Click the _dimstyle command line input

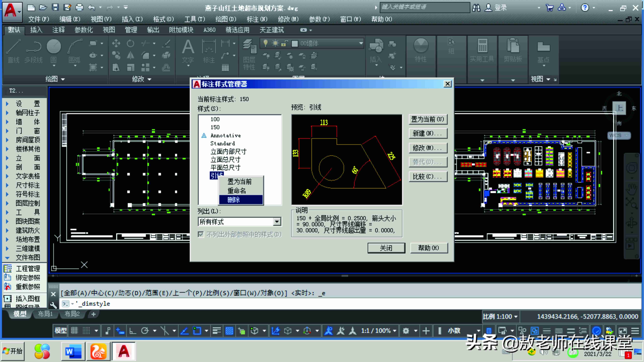click(x=350, y=304)
